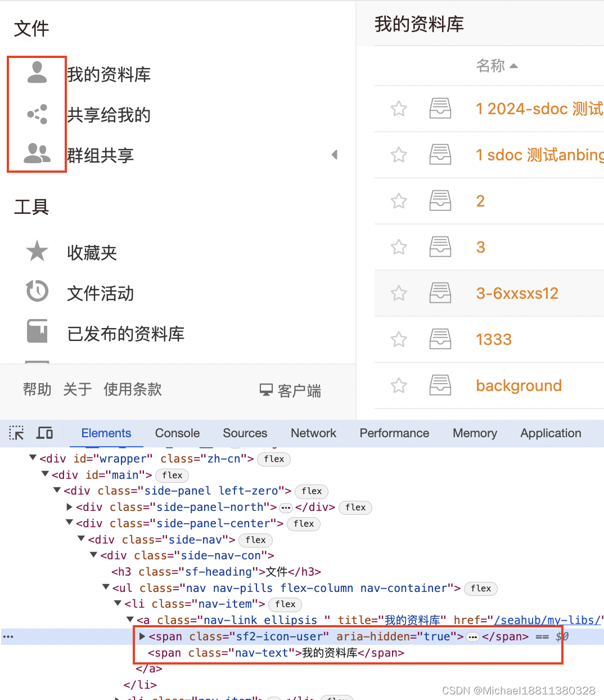Star the library named background

click(x=399, y=385)
